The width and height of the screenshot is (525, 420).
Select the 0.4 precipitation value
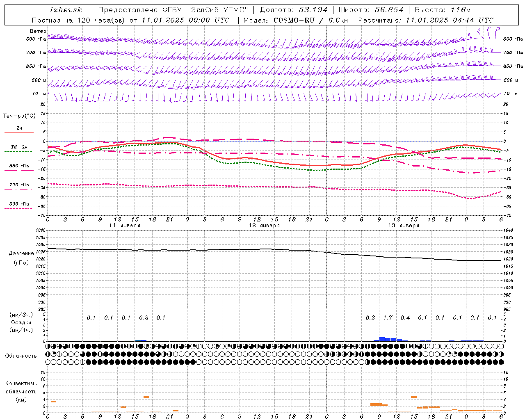point(405,318)
